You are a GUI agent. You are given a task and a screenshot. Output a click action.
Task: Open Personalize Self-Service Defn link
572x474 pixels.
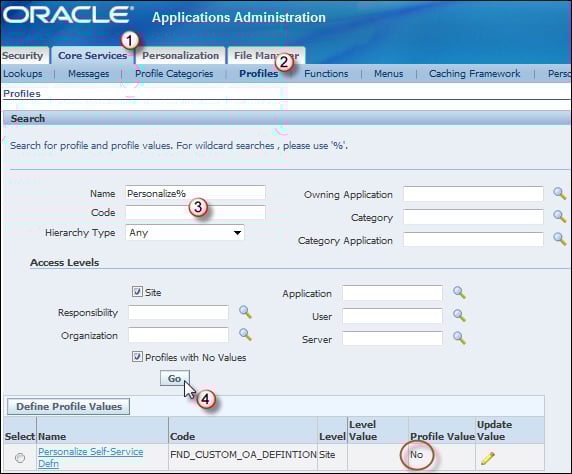91,458
